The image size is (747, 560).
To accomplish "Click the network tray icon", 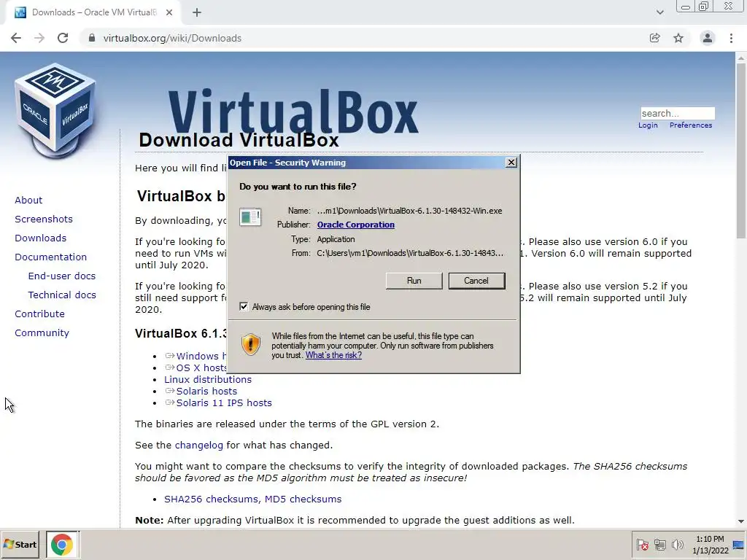I will 659,544.
